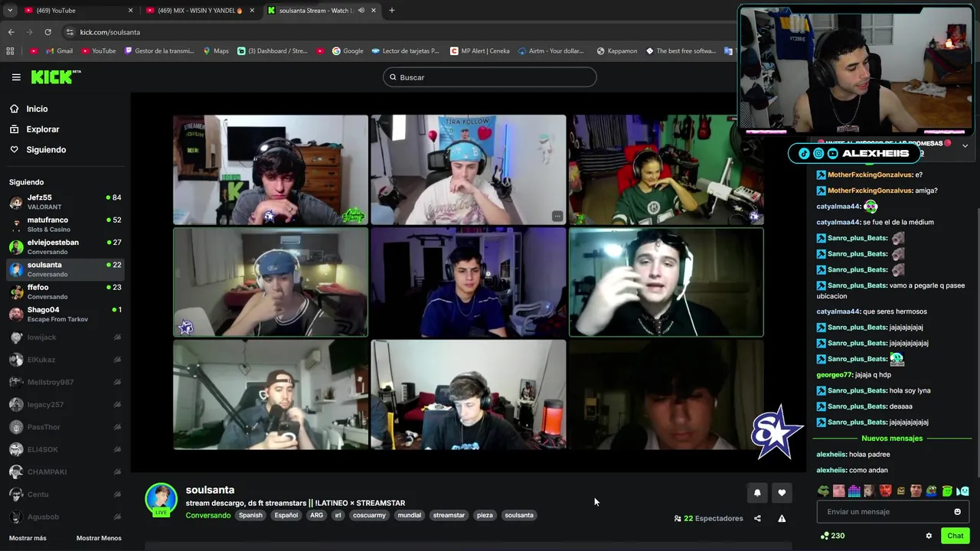Share the stream via share icon
Screen dimensions: 980x551
click(757, 518)
